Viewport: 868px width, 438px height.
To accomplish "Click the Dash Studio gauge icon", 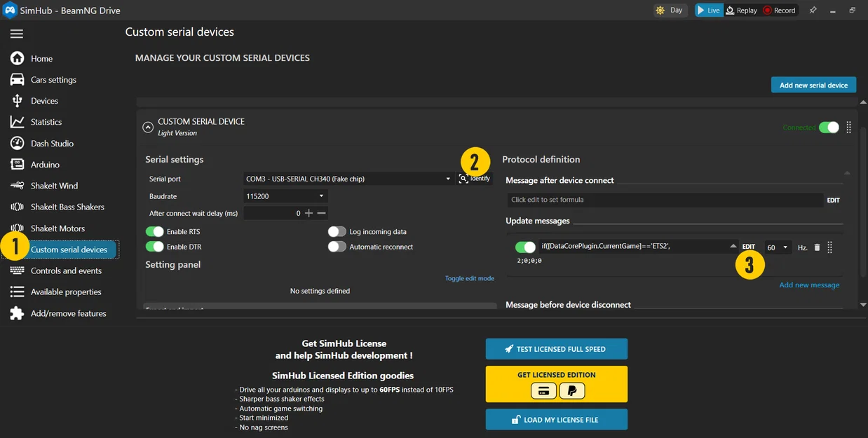I will tap(17, 143).
